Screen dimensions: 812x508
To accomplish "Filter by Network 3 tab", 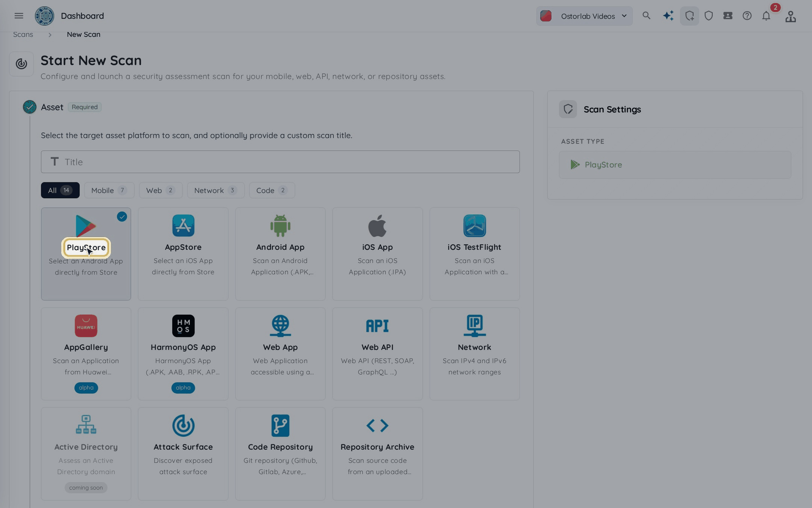I will [x=216, y=190].
